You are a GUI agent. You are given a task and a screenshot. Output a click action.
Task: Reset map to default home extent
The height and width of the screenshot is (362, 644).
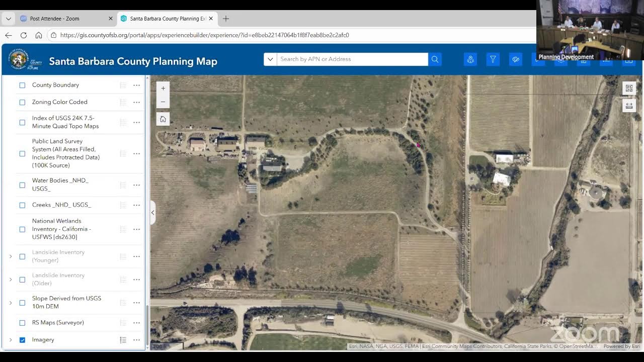pyautogui.click(x=163, y=119)
